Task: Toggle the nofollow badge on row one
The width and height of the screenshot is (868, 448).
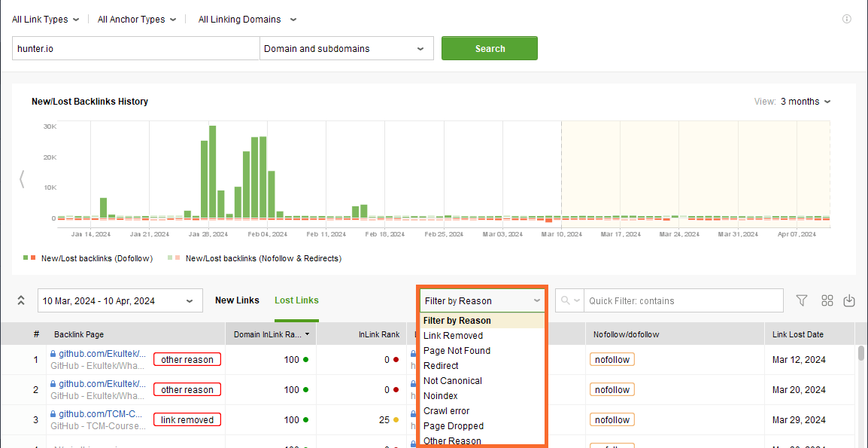Action: 612,359
